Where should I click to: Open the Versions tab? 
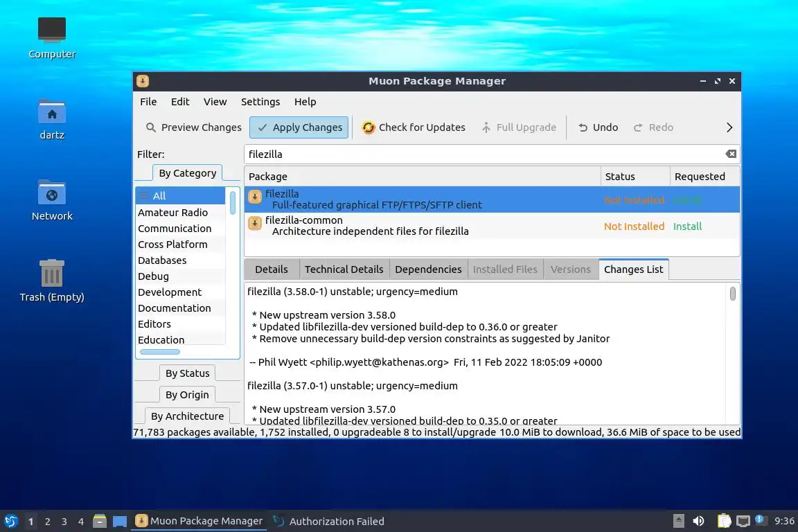coord(571,269)
